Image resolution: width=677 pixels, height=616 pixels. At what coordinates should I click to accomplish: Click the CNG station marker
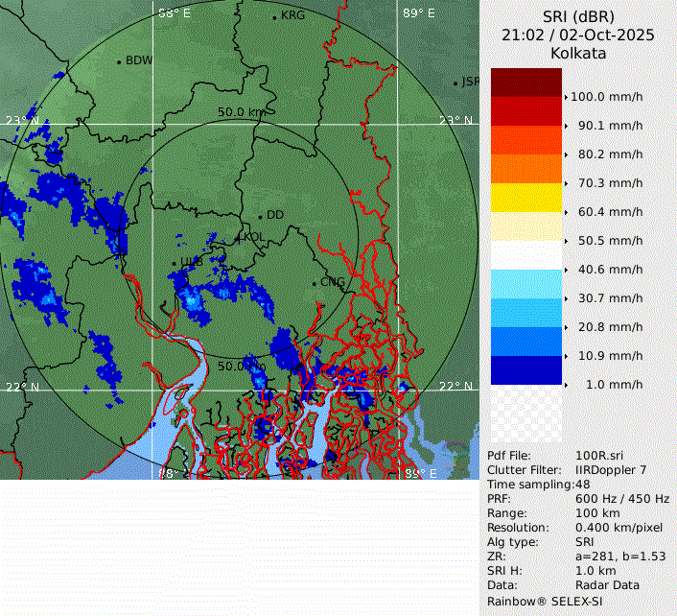(x=314, y=282)
